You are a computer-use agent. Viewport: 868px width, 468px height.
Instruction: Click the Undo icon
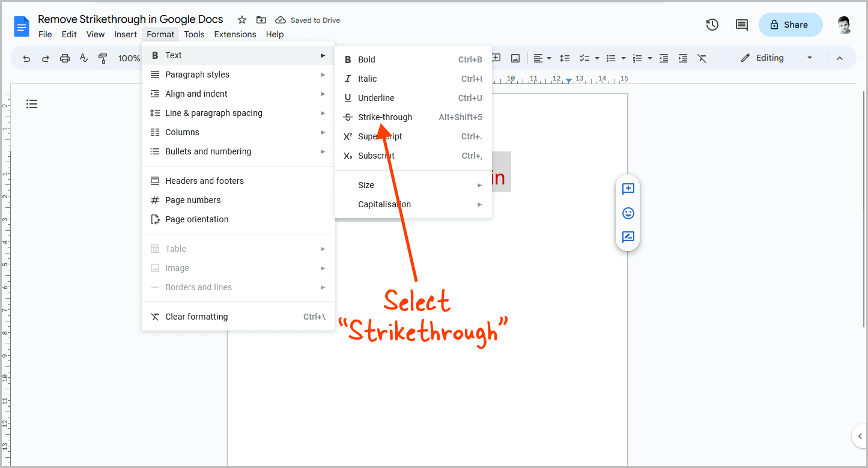pos(26,58)
